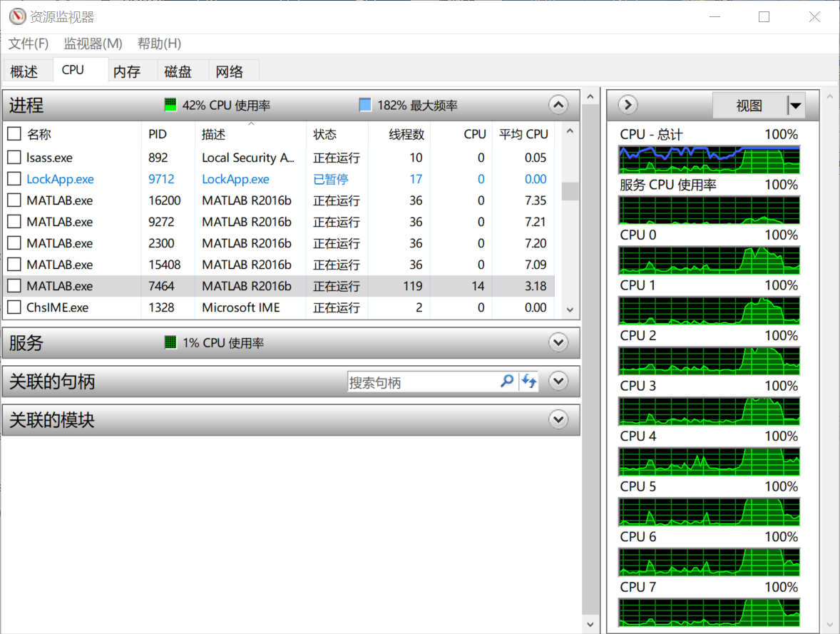Click the CPU 7 usage graph

[x=709, y=613]
